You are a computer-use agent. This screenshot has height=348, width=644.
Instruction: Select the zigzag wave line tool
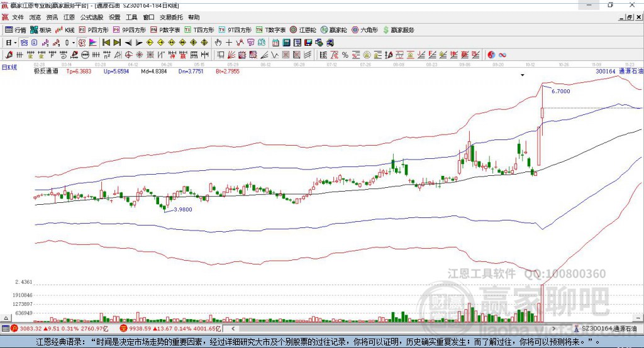tap(275, 55)
